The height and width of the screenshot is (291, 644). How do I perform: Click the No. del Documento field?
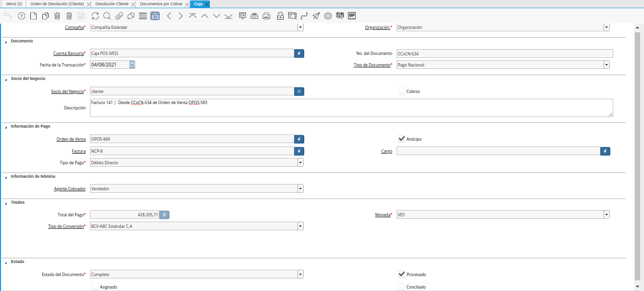pos(504,53)
